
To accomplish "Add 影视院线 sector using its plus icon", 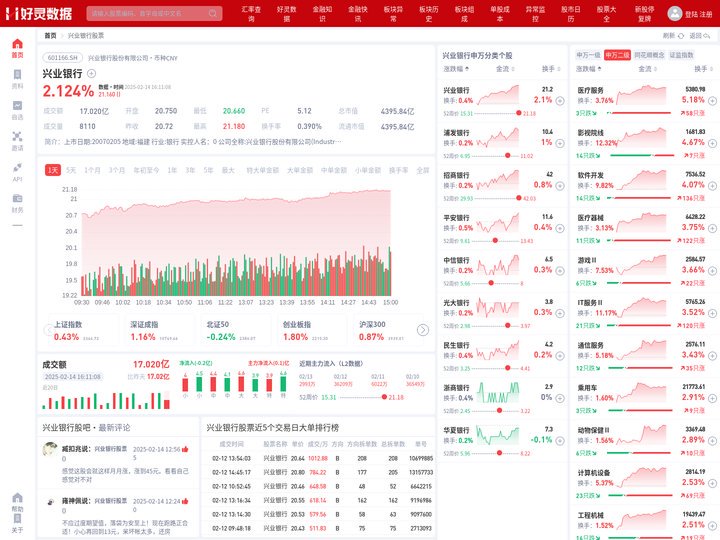I will pyautogui.click(x=712, y=143).
